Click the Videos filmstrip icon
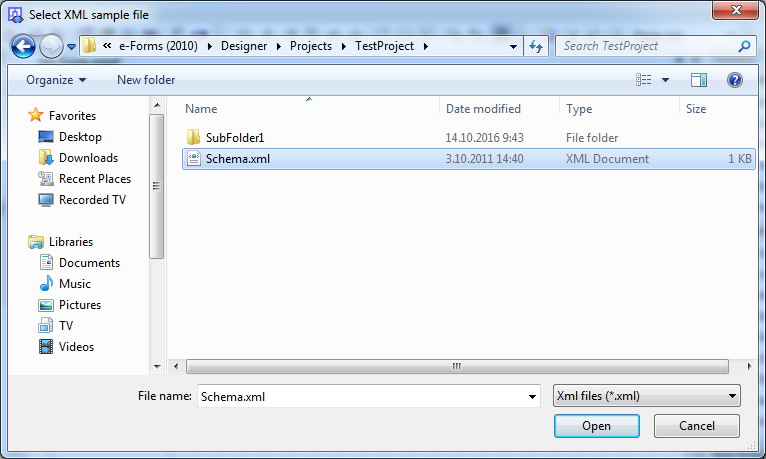This screenshot has height=459, width=766. [46, 347]
